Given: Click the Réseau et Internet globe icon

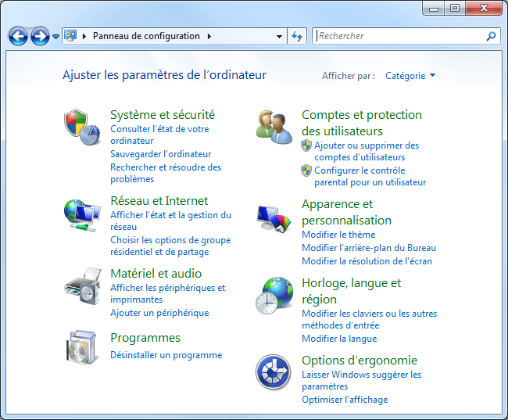Looking at the screenshot, I should click(82, 215).
